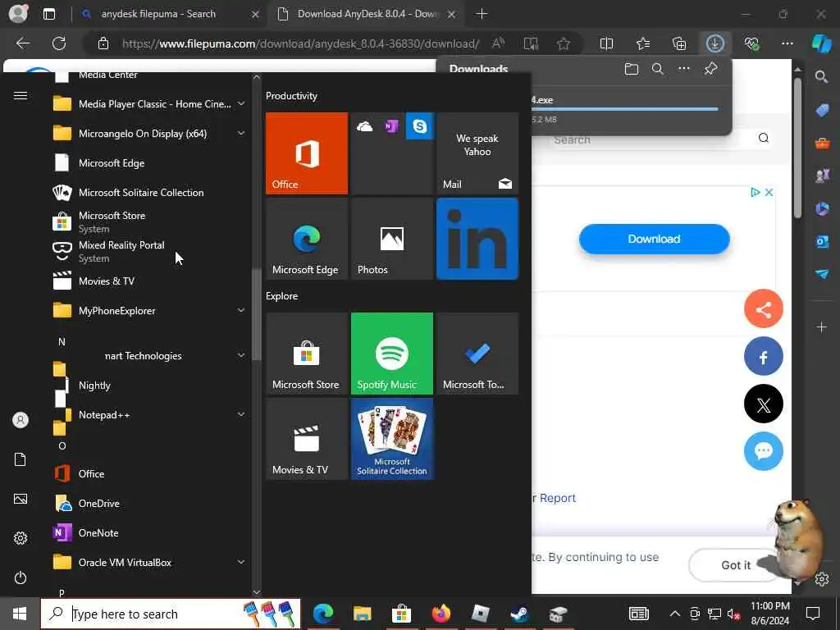The width and height of the screenshot is (840, 630).
Task: Open Mixed Reality Portal from app list
Action: tap(149, 251)
